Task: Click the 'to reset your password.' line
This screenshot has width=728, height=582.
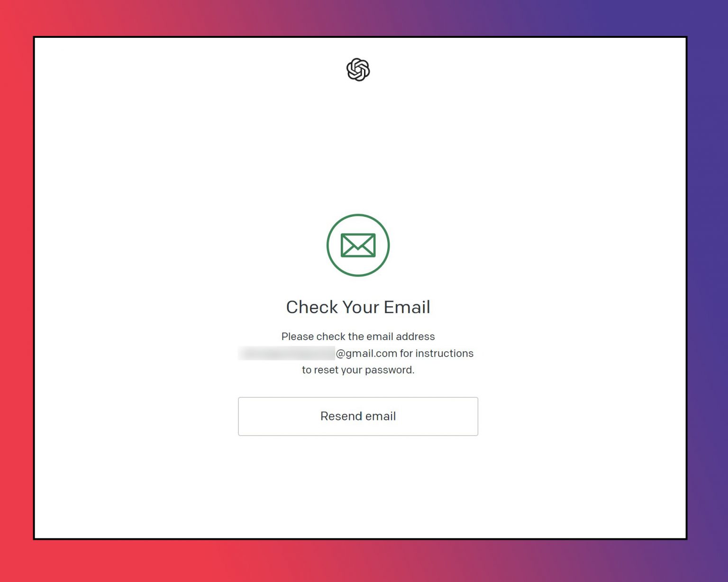Action: (358, 370)
